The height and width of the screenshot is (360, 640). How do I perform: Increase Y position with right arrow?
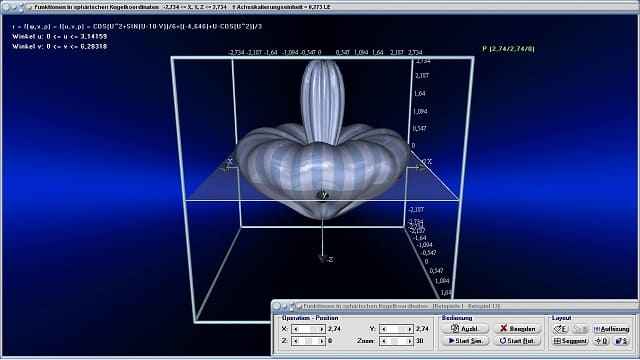pyautogui.click(x=409, y=329)
